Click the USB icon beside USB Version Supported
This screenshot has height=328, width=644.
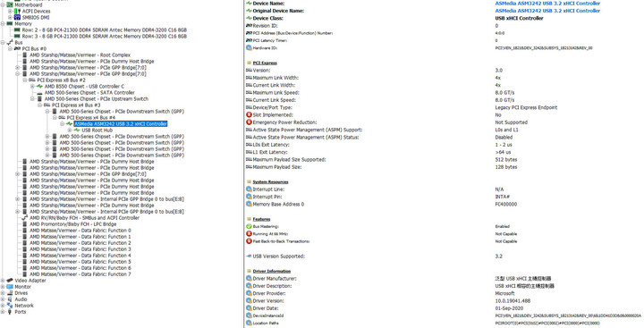[249, 257]
